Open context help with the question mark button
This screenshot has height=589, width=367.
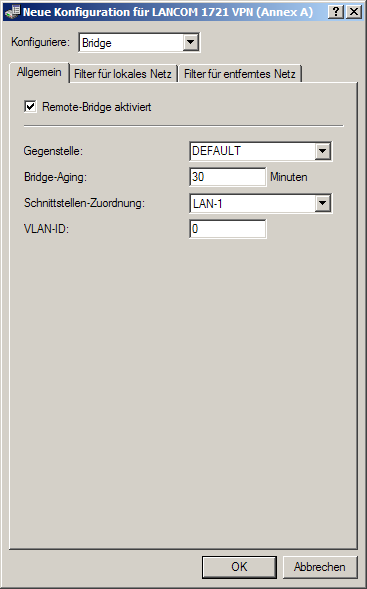[336, 12]
